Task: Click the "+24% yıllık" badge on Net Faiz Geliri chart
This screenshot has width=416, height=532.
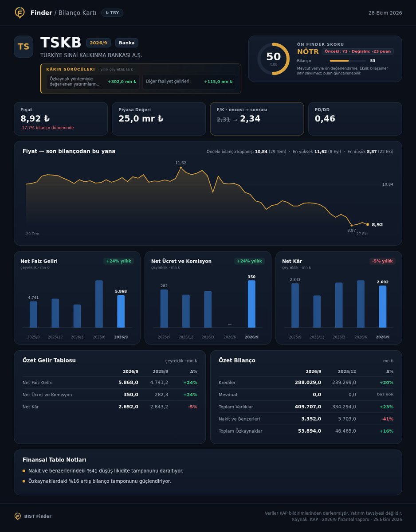Action: coord(119,261)
